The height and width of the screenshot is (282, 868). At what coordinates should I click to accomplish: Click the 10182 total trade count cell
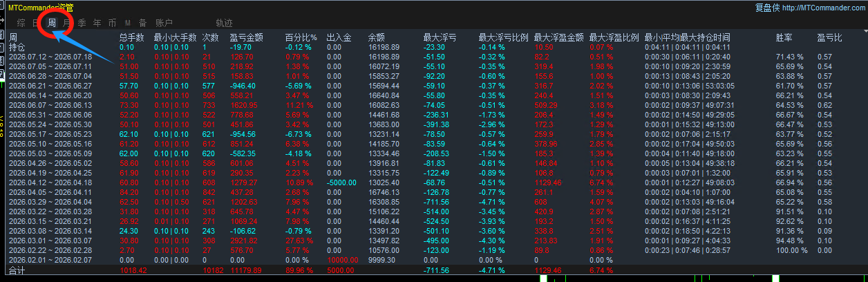point(213,270)
